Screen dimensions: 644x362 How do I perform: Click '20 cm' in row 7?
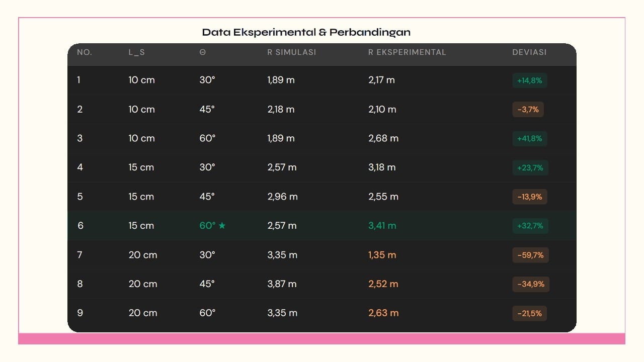[143, 255]
